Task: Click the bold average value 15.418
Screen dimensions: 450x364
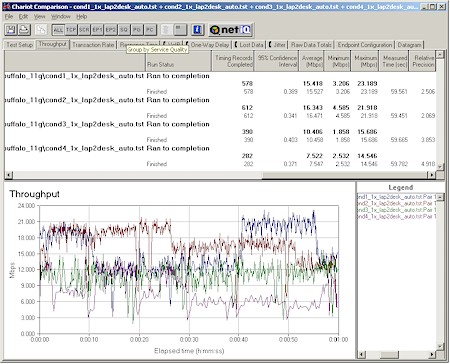Action: pyautogui.click(x=313, y=84)
